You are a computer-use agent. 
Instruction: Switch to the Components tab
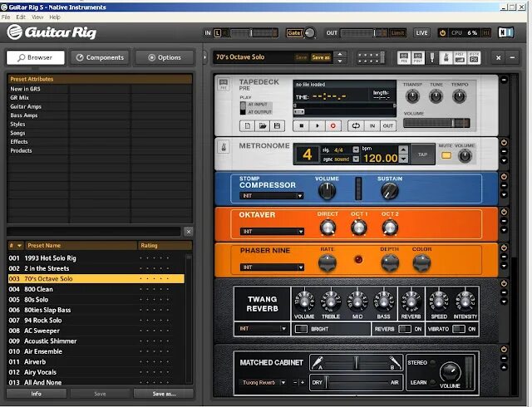(x=100, y=57)
